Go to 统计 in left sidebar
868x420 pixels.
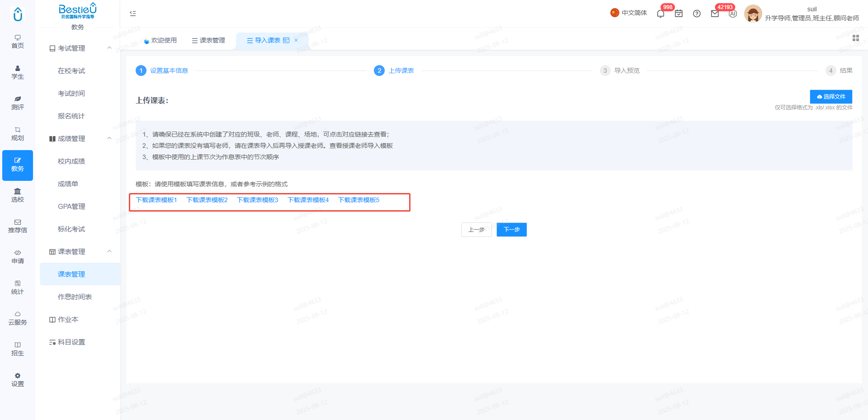click(x=18, y=288)
